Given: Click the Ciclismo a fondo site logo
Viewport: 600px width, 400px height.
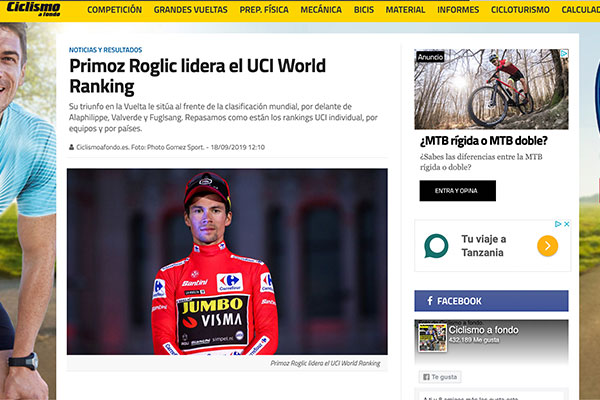Looking at the screenshot, I should pos(34,9).
